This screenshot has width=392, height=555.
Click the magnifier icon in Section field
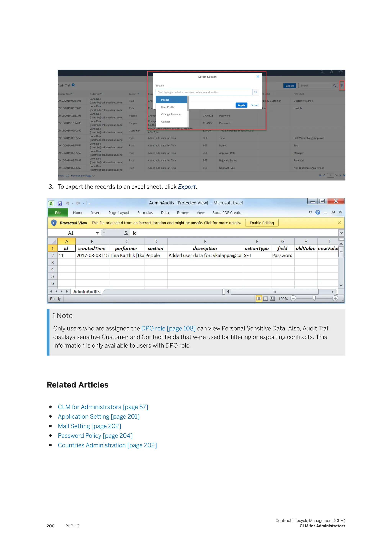click(256, 92)
